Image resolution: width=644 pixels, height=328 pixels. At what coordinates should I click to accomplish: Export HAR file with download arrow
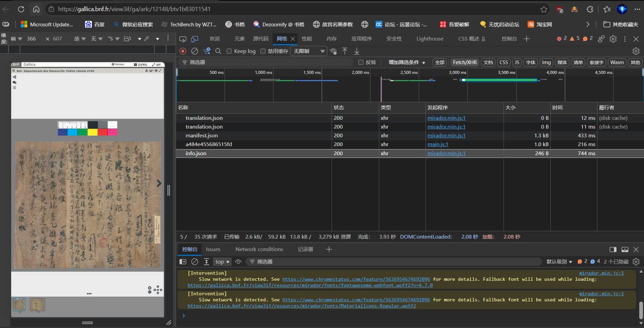356,51
